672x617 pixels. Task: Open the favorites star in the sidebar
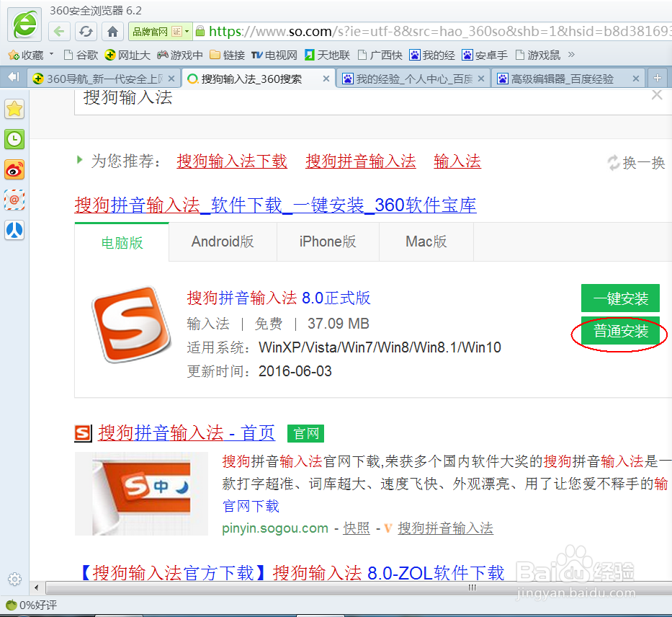[x=14, y=109]
